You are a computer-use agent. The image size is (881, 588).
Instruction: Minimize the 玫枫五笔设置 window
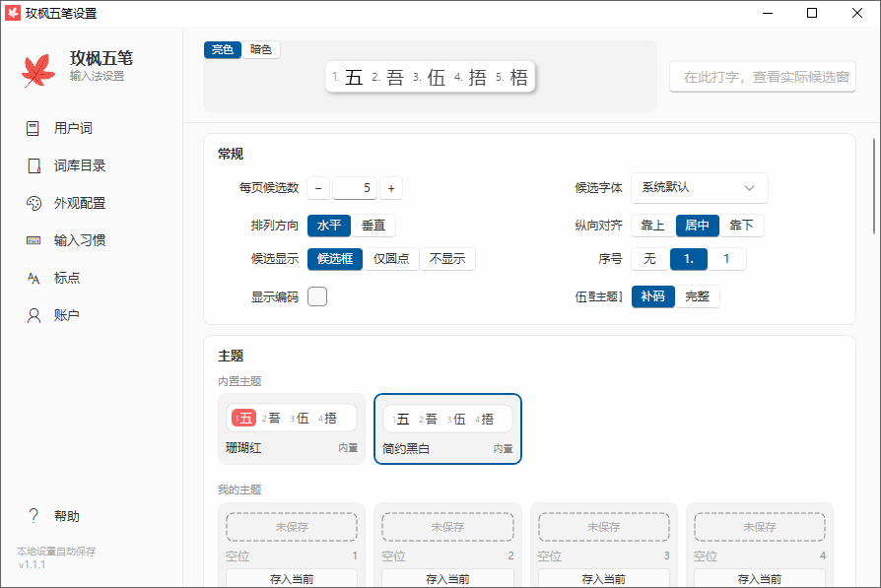click(x=768, y=13)
